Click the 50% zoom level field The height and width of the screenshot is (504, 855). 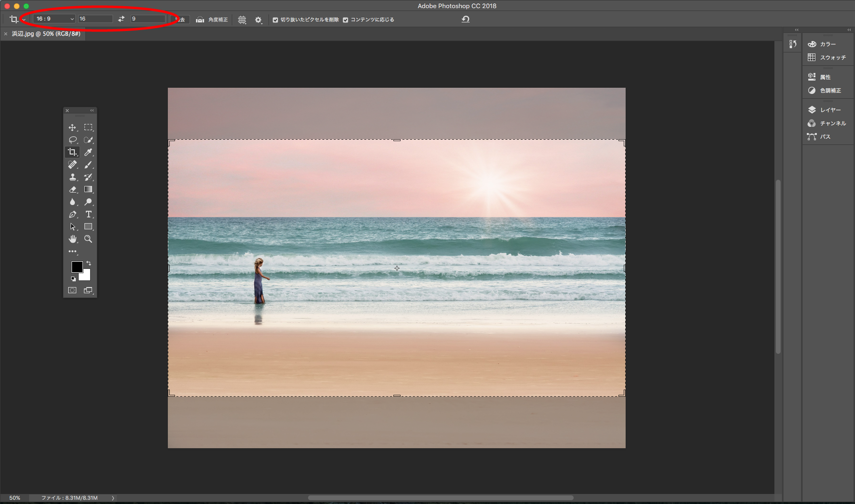tap(15, 498)
